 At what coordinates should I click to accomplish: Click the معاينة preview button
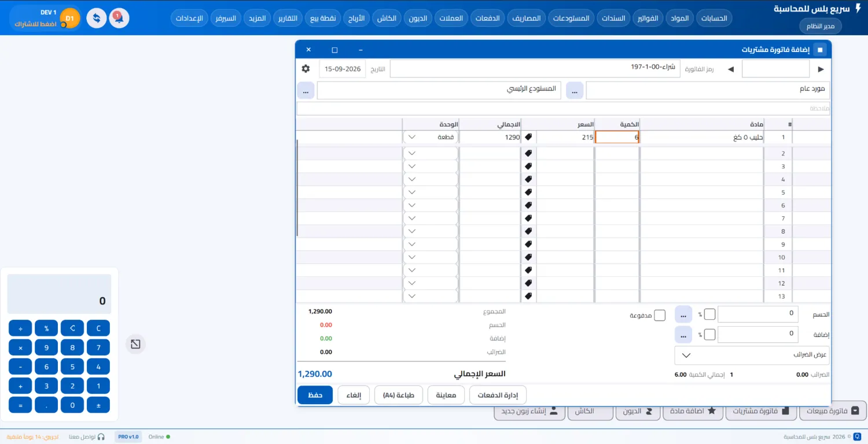446,395
